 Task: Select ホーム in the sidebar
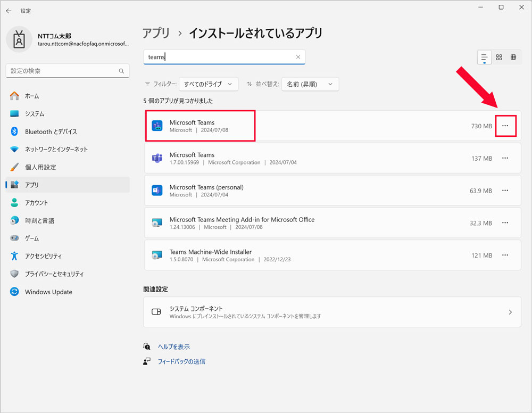click(32, 96)
